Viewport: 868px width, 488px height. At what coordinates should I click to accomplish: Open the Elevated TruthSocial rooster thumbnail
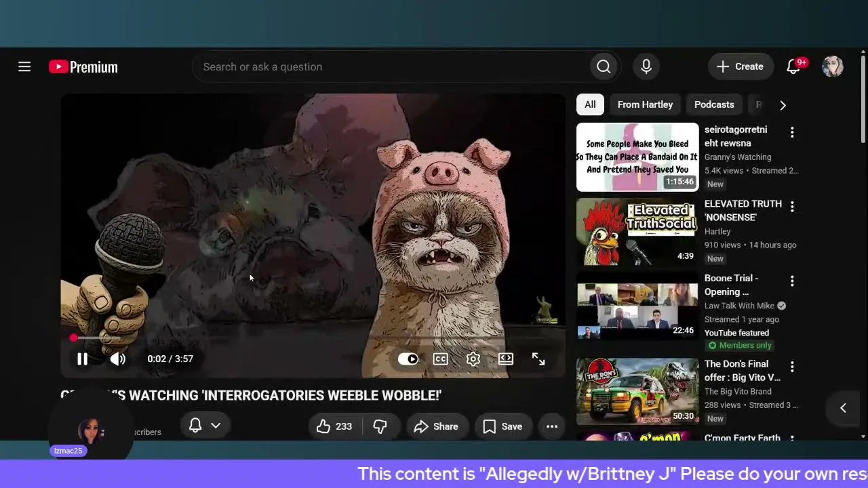click(x=637, y=232)
